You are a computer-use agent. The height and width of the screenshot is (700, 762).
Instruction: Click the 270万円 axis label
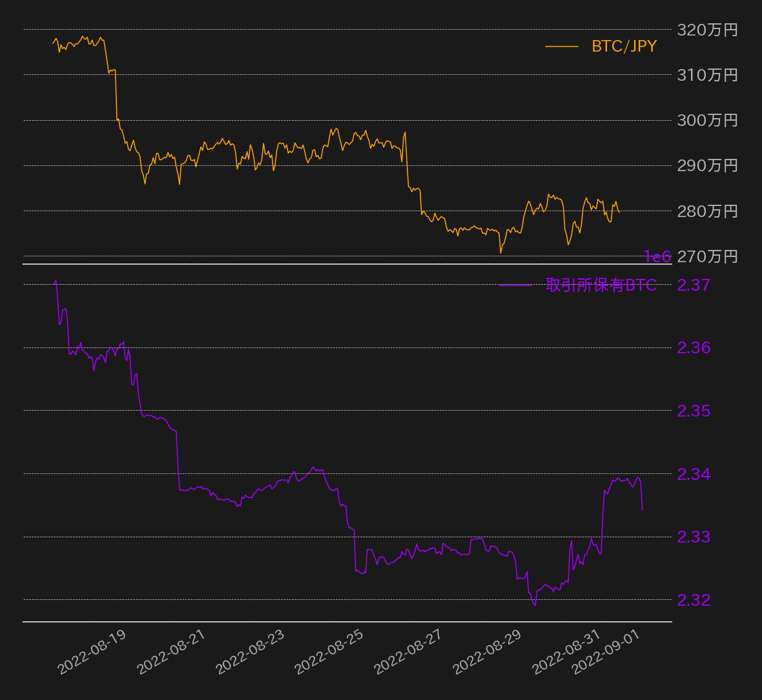[707, 256]
